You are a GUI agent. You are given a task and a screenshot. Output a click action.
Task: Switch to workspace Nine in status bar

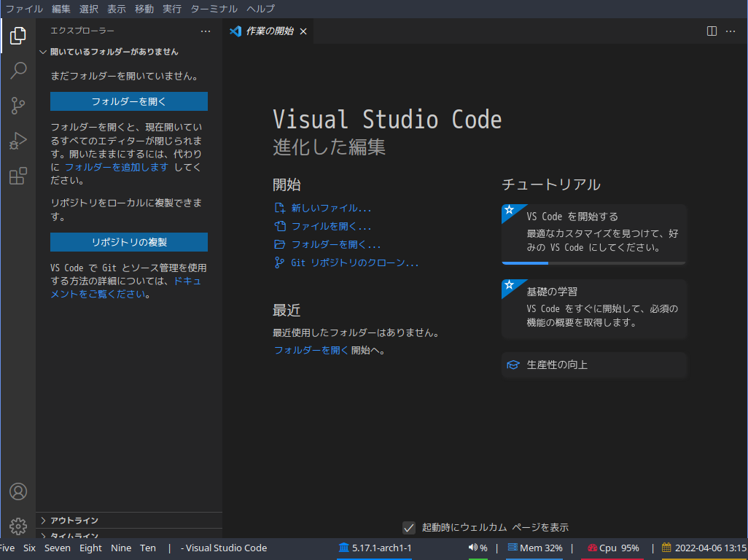click(121, 548)
